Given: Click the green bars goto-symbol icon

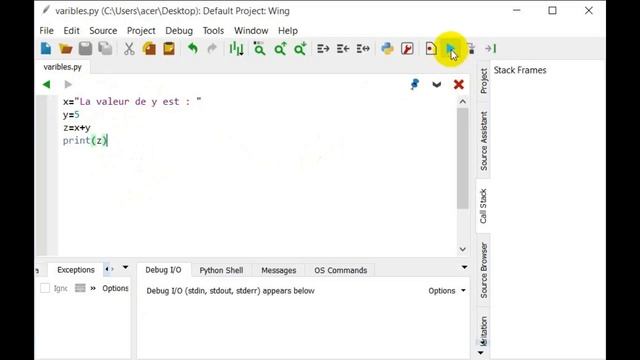Looking at the screenshot, I should point(236,49).
